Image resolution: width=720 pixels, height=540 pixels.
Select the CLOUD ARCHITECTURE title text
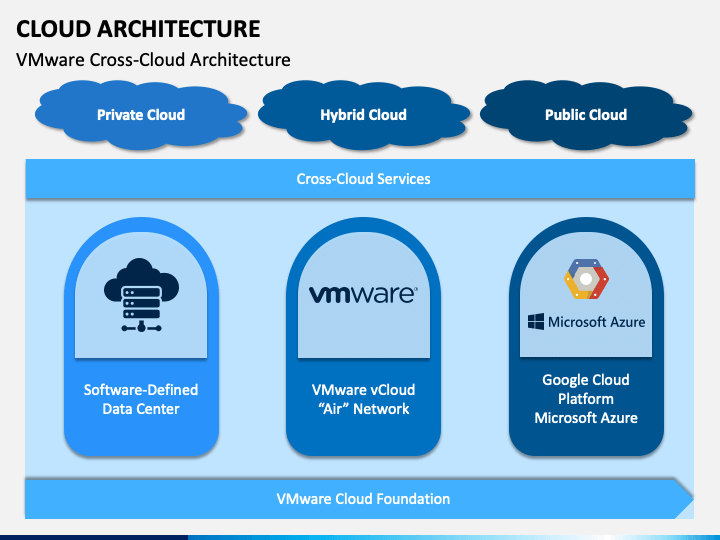(x=138, y=29)
